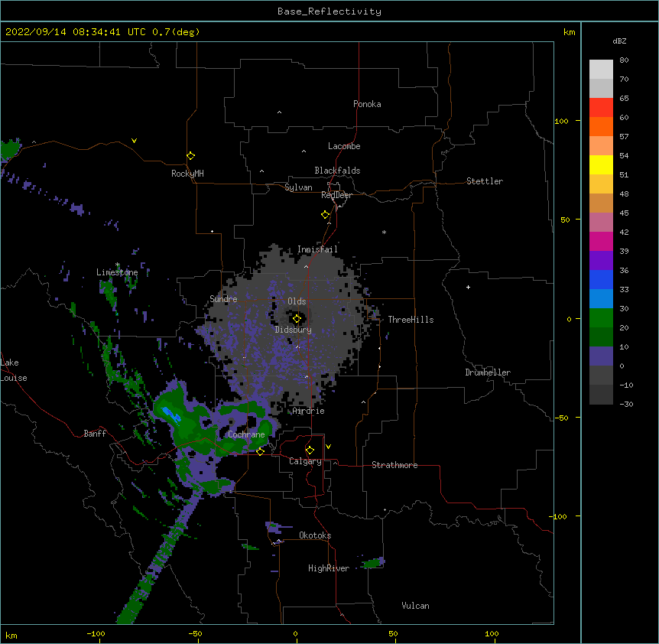Click the yellow diamond marker above RockyMH
Viewport: 659px width, 644px height.
(190, 156)
